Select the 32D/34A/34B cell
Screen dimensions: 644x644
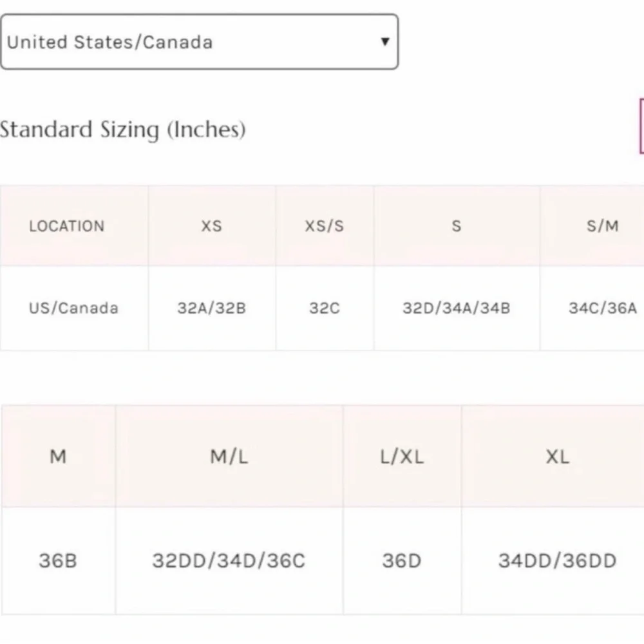[457, 308]
